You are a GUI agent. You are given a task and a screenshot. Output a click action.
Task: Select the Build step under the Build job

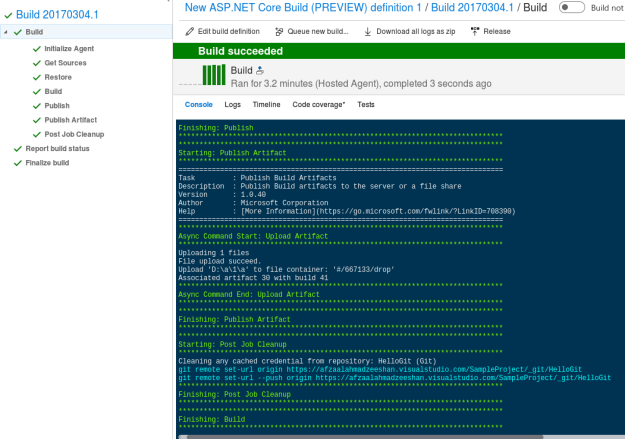pyautogui.click(x=53, y=92)
